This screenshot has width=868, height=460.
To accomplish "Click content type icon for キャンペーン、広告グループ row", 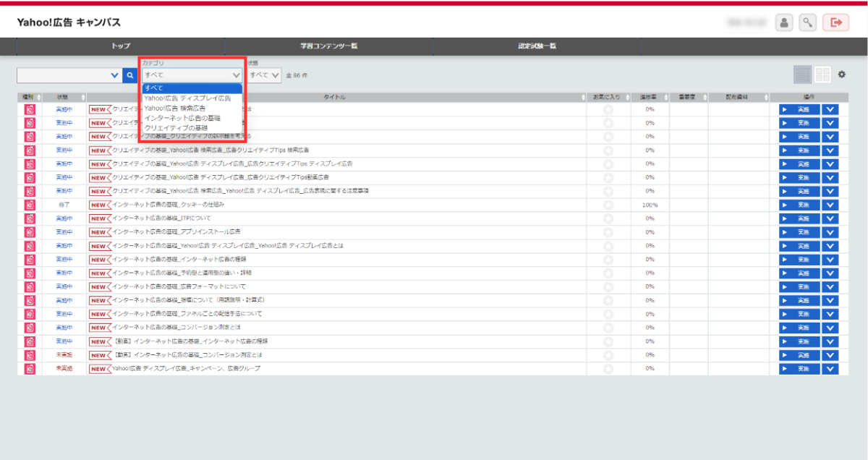I will tap(30, 368).
